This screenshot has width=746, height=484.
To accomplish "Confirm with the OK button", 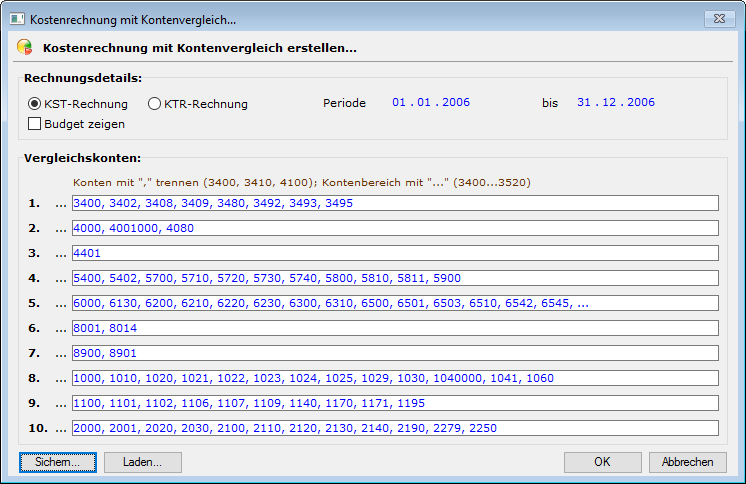I will click(x=602, y=462).
